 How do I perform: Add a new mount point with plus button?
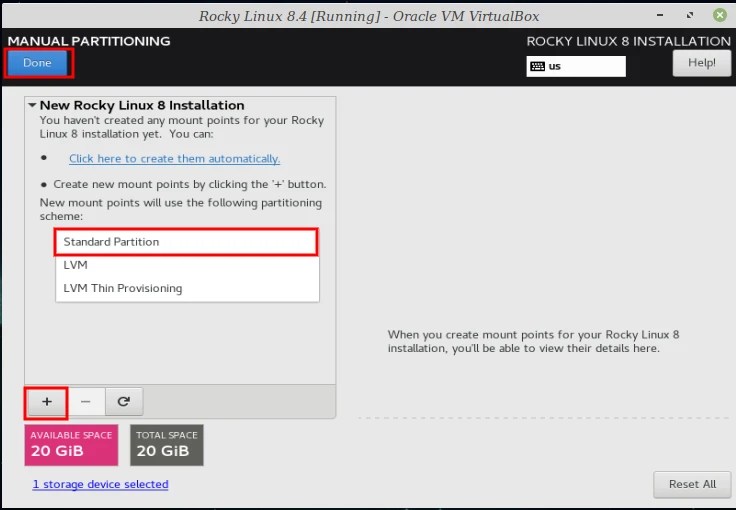click(x=46, y=402)
